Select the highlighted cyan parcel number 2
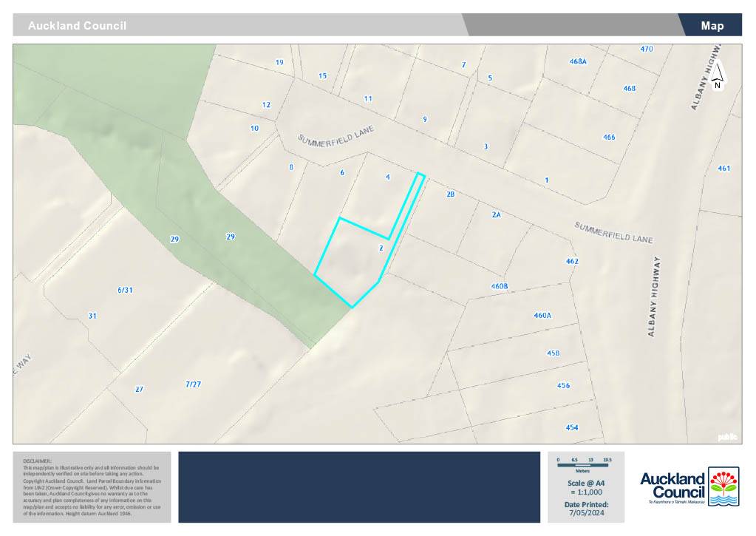The image size is (756, 536). tap(381, 248)
